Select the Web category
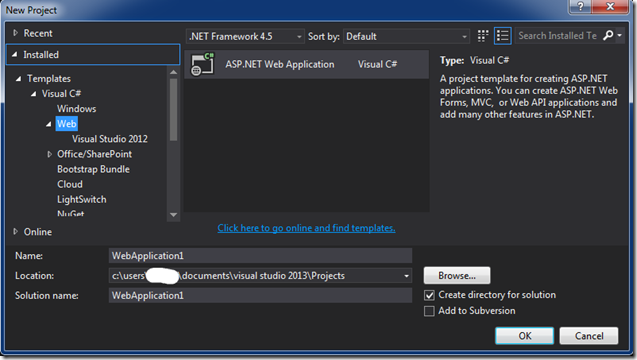Image resolution: width=637 pixels, height=360 pixels. [x=67, y=124]
